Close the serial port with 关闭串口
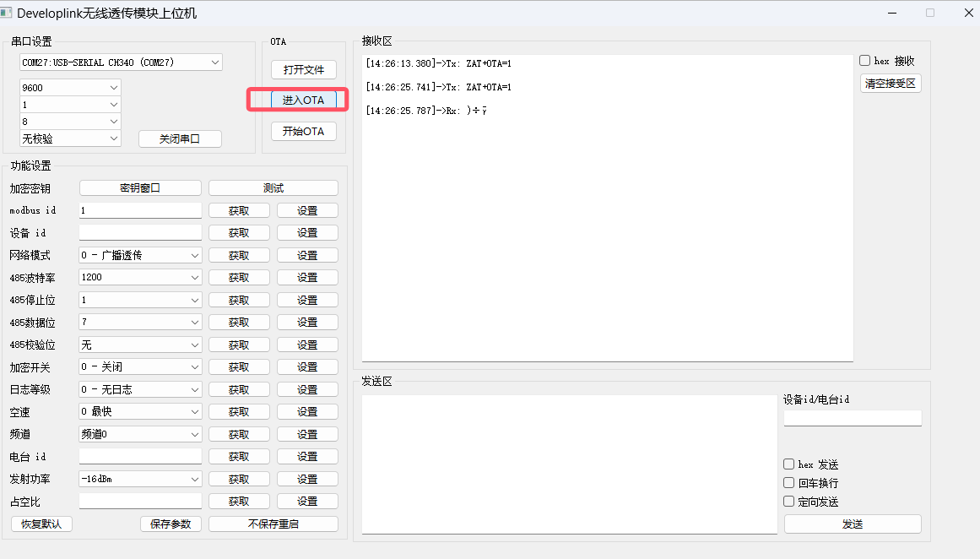980x559 pixels. click(179, 138)
